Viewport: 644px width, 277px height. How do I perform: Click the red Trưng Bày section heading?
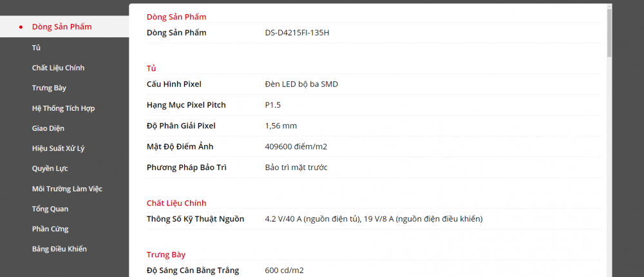coord(166,254)
